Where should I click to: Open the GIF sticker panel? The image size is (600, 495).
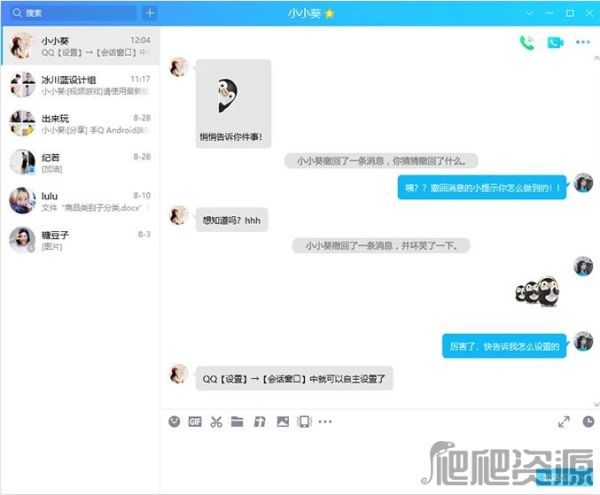click(195, 422)
